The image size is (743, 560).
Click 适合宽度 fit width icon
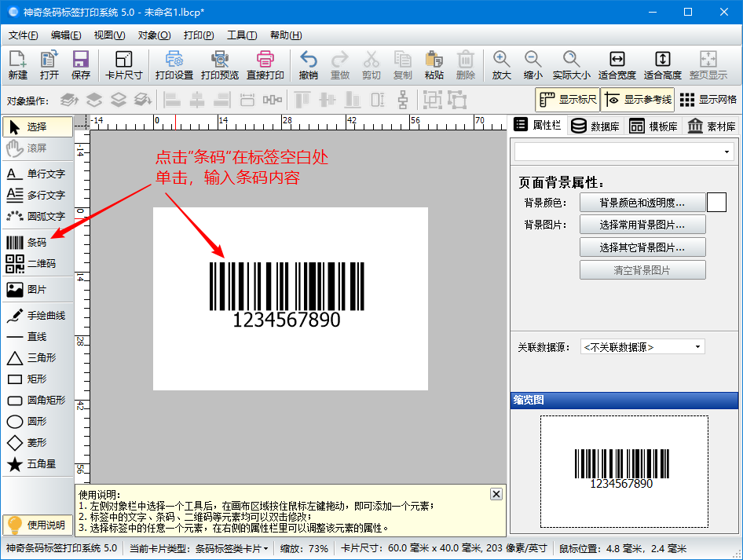coord(617,65)
